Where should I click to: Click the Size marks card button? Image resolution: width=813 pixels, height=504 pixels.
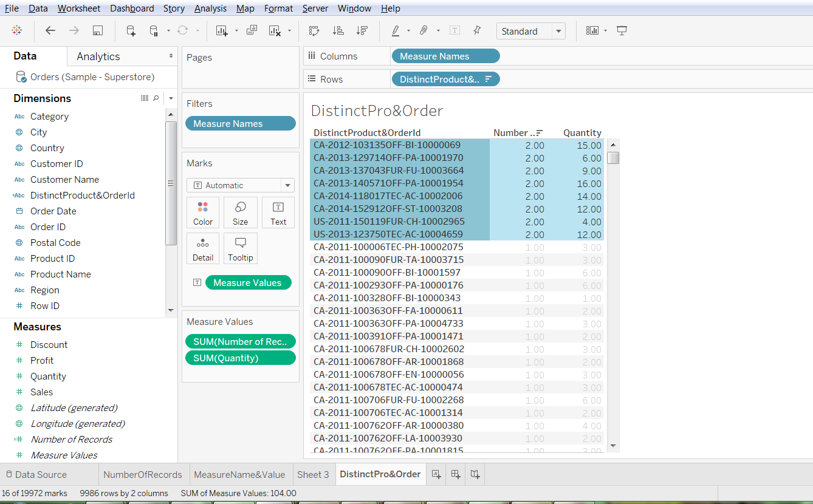click(240, 213)
